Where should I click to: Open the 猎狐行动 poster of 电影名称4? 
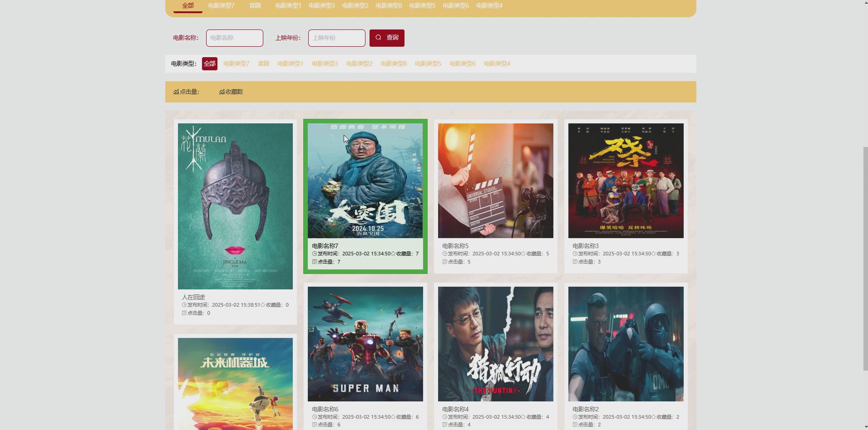pos(496,344)
